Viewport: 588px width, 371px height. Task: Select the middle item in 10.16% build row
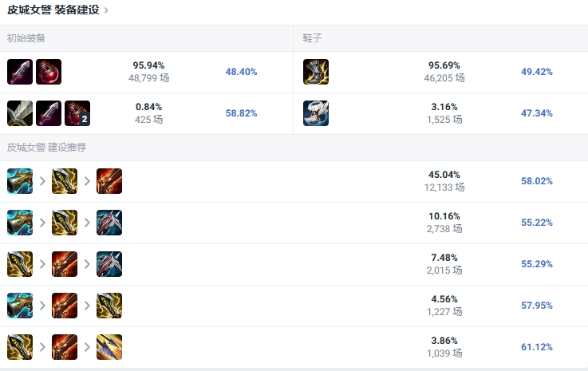[65, 223]
